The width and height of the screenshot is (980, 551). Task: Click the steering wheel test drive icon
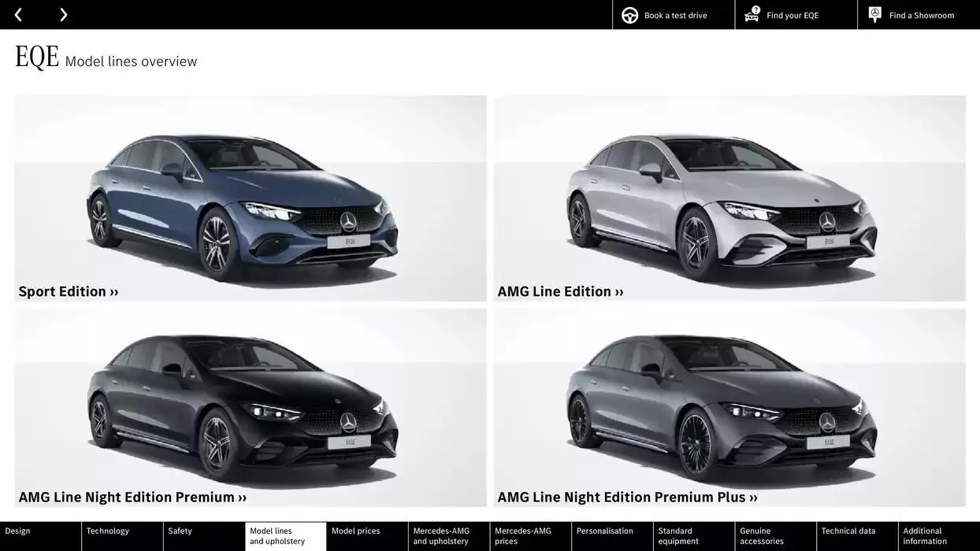coord(630,15)
